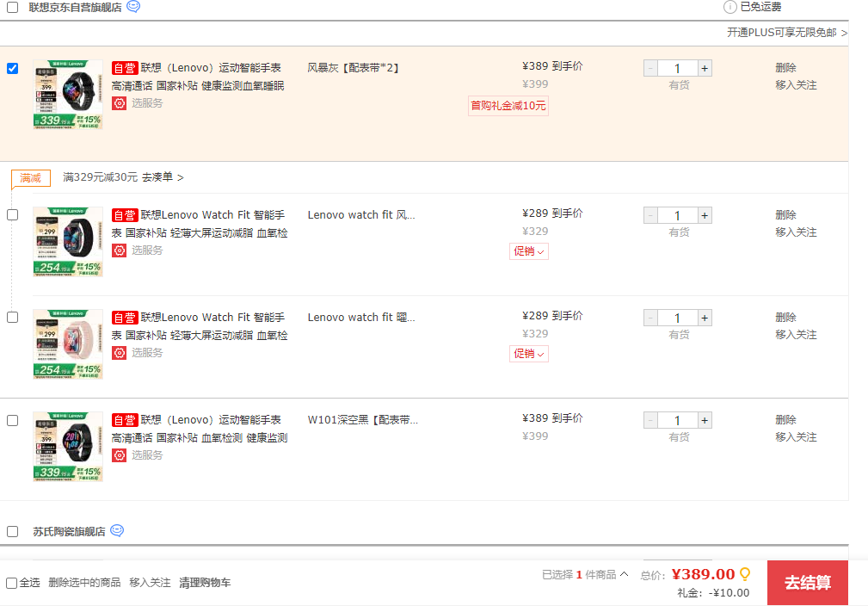Click the 选服务 icon for the 风暴灰 watch
Screen dimensions: 868x606
(x=120, y=103)
